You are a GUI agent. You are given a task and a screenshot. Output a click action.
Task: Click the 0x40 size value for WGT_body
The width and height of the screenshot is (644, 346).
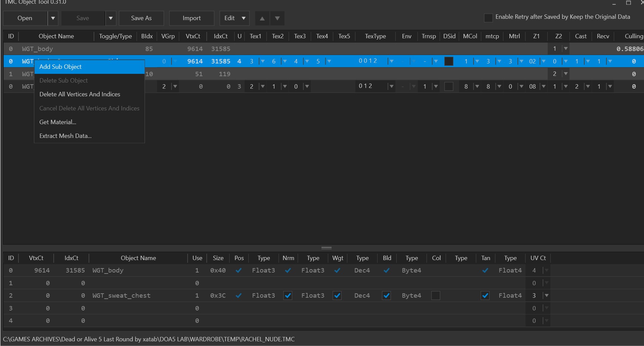tap(218, 270)
